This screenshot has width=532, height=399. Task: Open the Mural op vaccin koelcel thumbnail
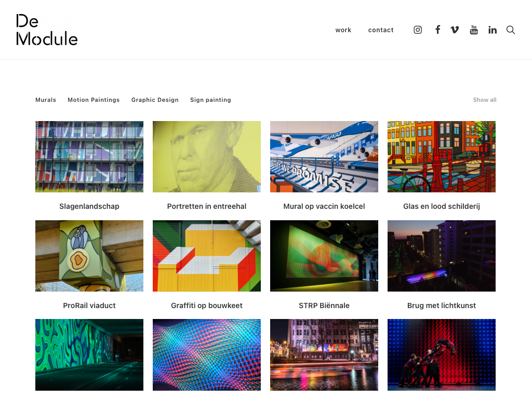click(324, 157)
